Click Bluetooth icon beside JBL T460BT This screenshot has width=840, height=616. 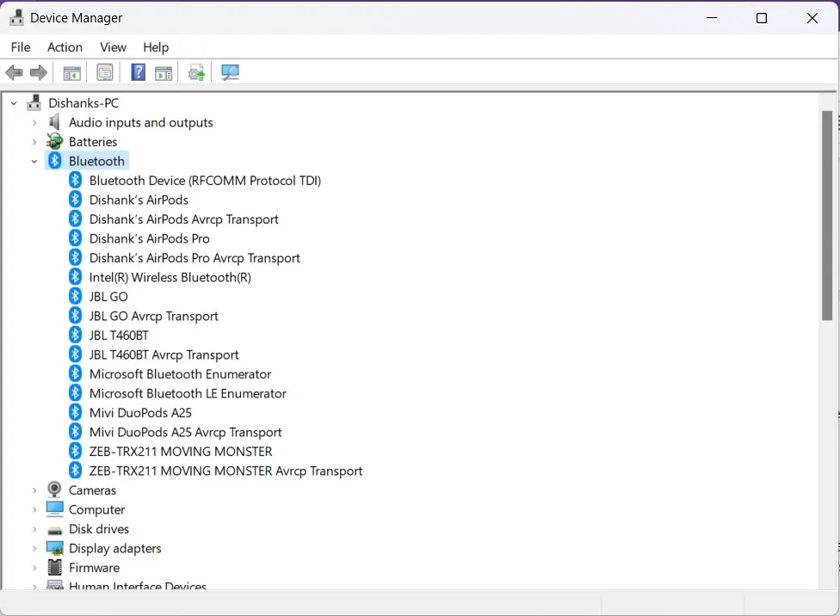click(x=75, y=335)
